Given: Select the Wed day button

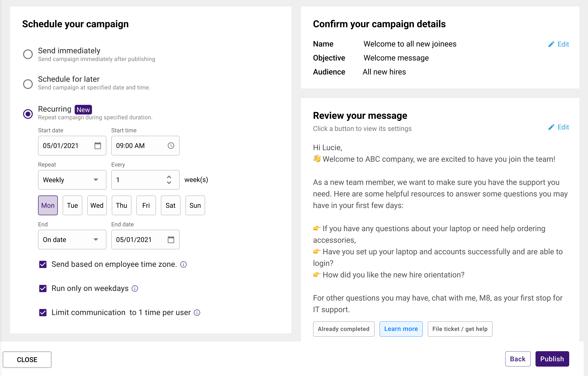Looking at the screenshot, I should [97, 205].
